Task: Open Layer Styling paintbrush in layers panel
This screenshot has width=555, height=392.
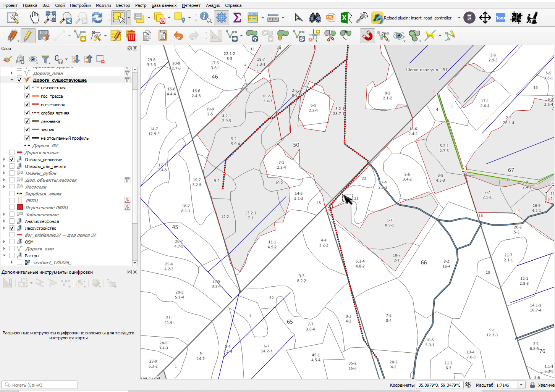Action: pos(7,59)
